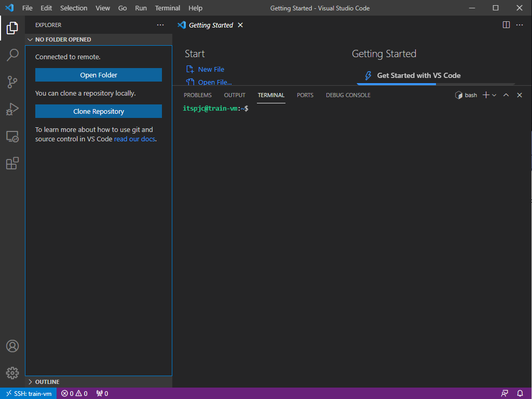This screenshot has width=532, height=399.
Task: Open the Run and Debug view icon
Action: 12,109
